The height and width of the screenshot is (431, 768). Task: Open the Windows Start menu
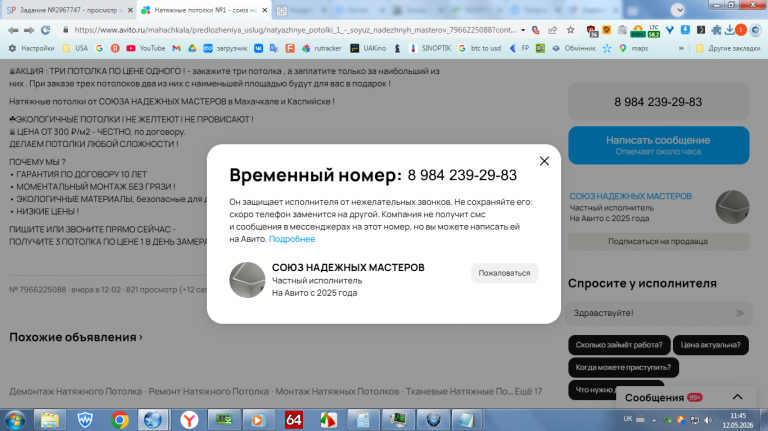pyautogui.click(x=15, y=420)
